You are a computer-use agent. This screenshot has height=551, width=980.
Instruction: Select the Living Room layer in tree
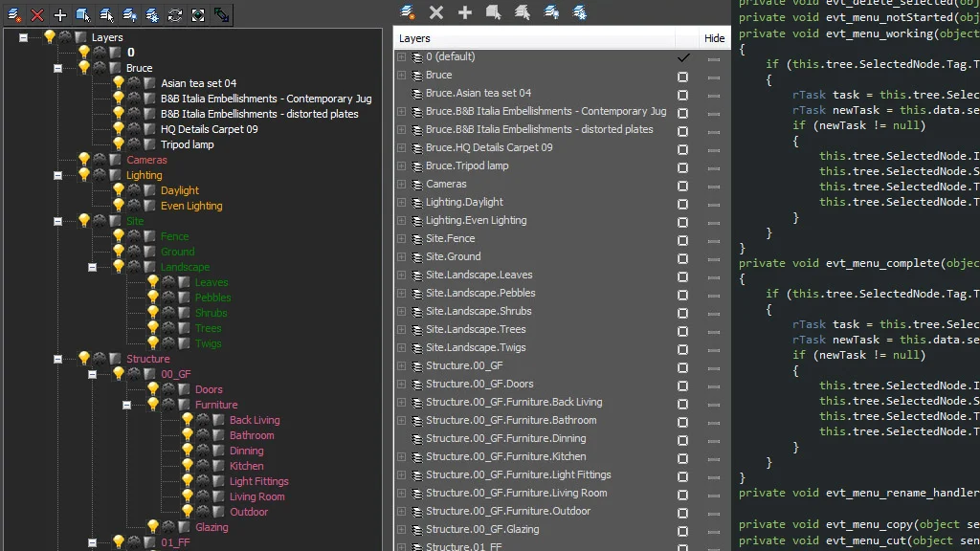[256, 496]
